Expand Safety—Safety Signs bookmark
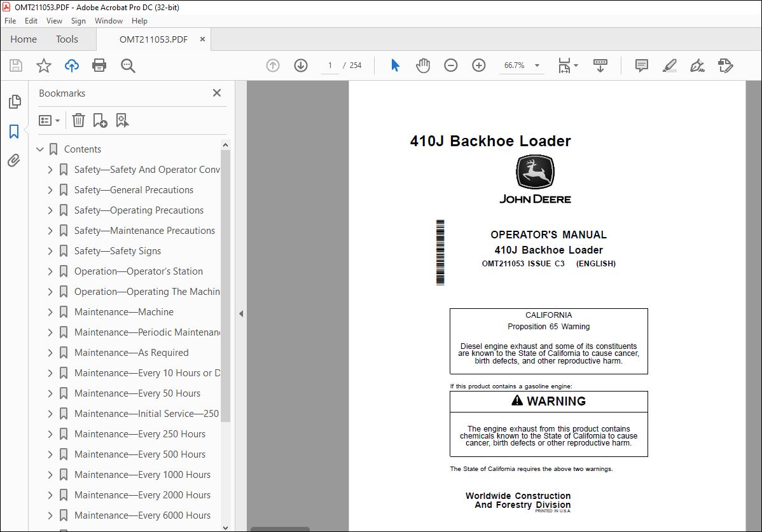 (x=50, y=251)
